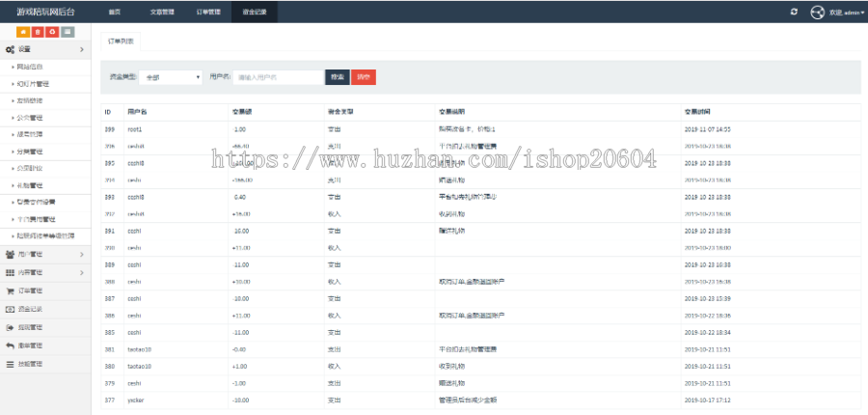868x415 pixels.
Task: Click username yxcker in row 377
Action: pyautogui.click(x=136, y=400)
